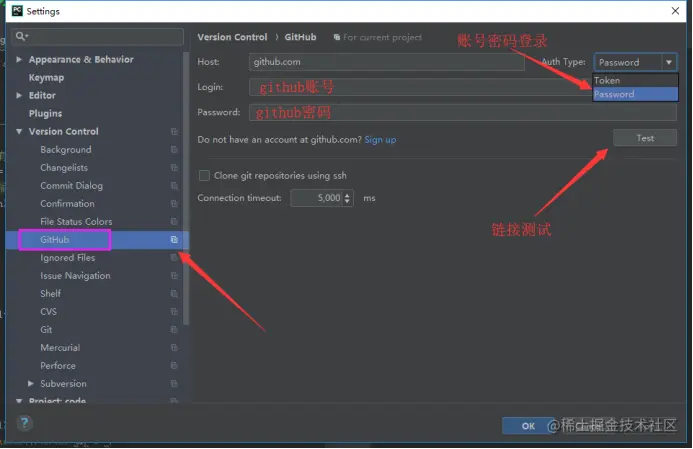Click the project-level icon beside Shelf

click(x=174, y=293)
